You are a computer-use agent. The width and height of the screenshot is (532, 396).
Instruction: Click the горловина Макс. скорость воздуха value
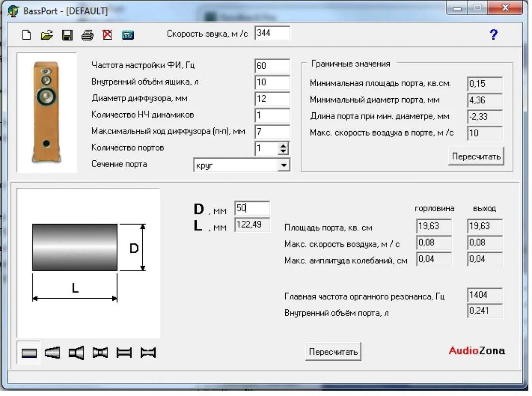point(434,243)
